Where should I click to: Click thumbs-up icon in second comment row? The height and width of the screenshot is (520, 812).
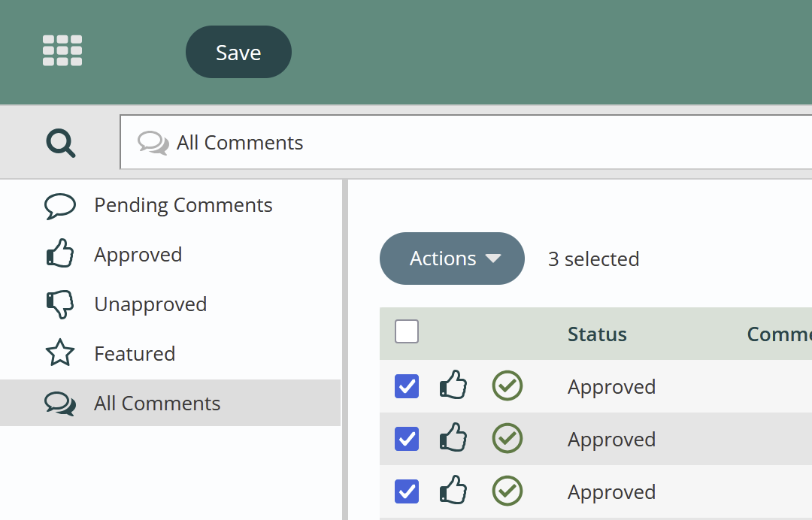point(453,439)
